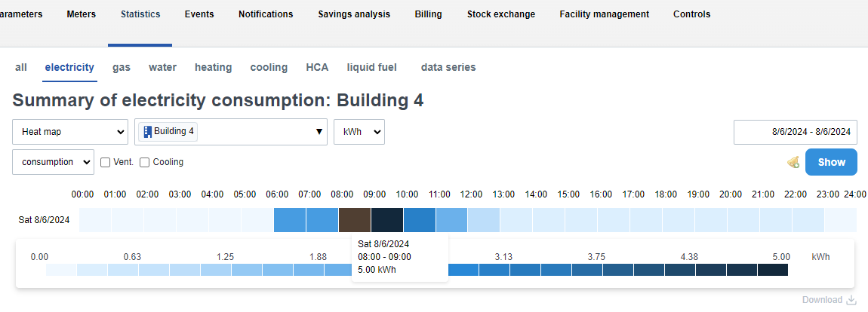Open the Savings analysis tab

click(x=354, y=14)
